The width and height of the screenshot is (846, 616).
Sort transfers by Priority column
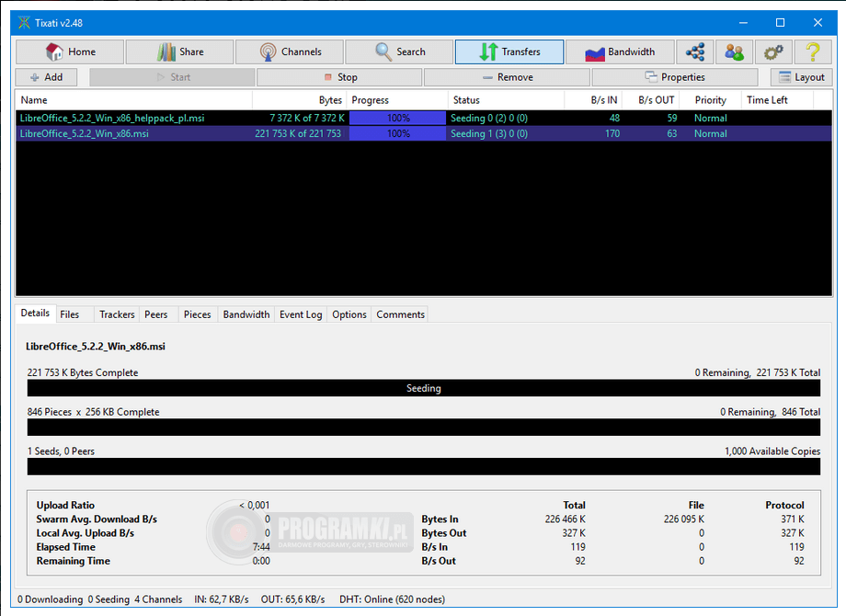tap(711, 100)
